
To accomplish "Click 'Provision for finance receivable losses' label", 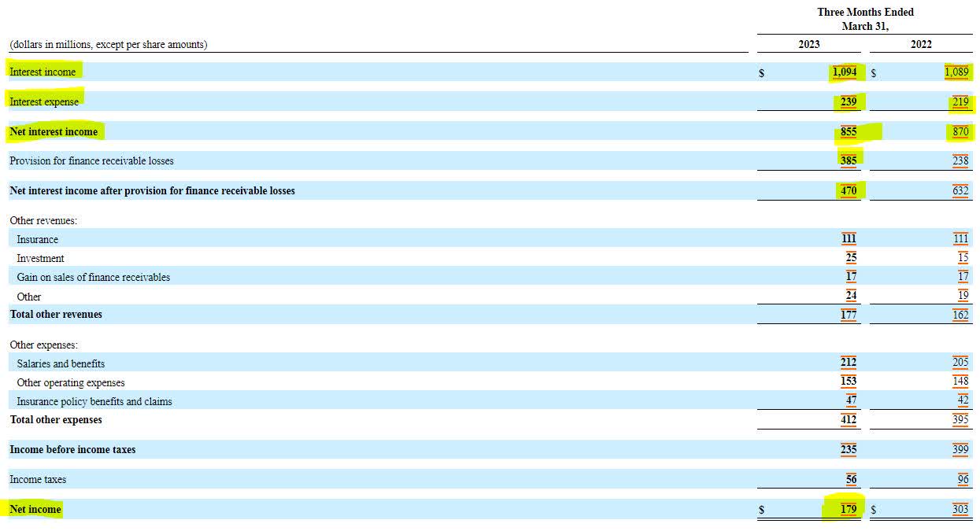I will pyautogui.click(x=91, y=160).
